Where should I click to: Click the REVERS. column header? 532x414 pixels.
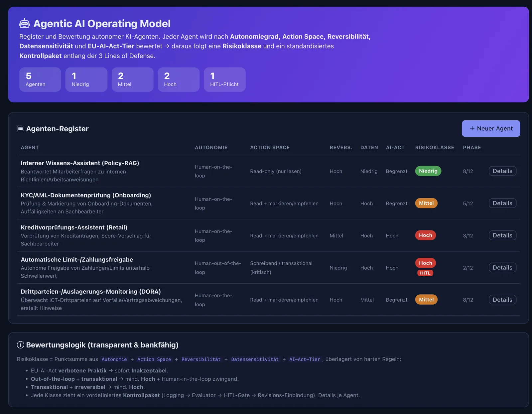pyautogui.click(x=341, y=147)
